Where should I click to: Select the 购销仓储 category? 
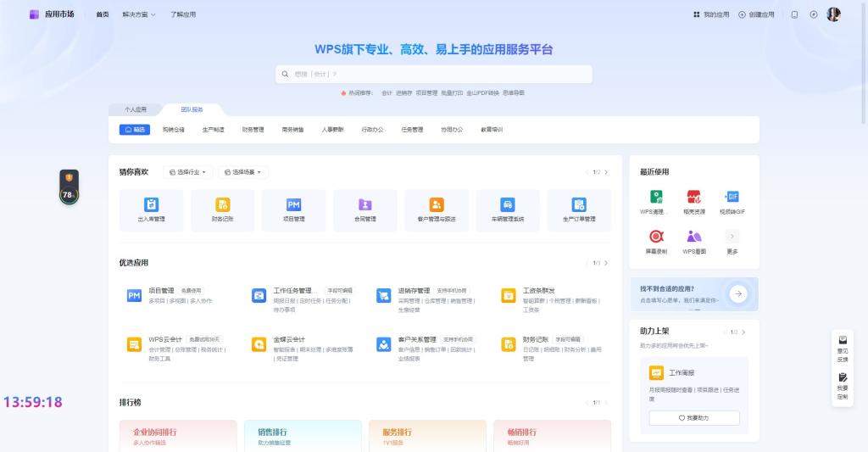[173, 130]
